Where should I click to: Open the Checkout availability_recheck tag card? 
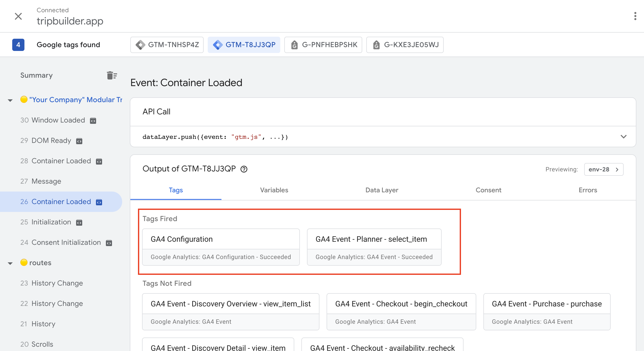[382, 345]
